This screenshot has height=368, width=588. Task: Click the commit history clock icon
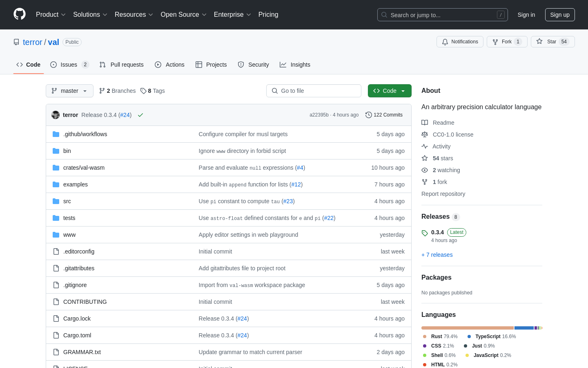click(369, 115)
